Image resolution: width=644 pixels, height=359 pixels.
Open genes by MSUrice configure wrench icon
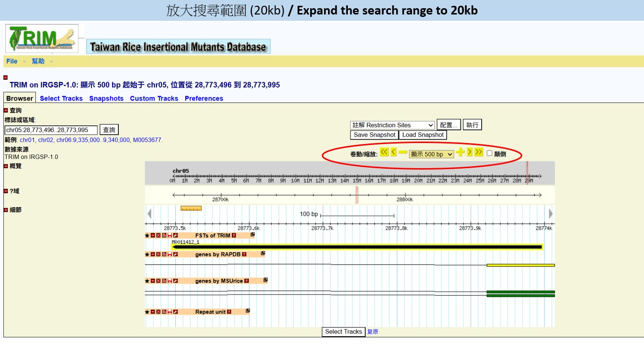(176, 281)
